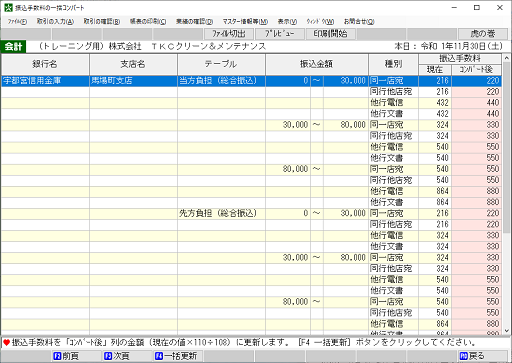The width and height of the screenshot is (512, 363).
Task: Click the date text 令和 1年11月30日(土)
Action: click(x=461, y=46)
